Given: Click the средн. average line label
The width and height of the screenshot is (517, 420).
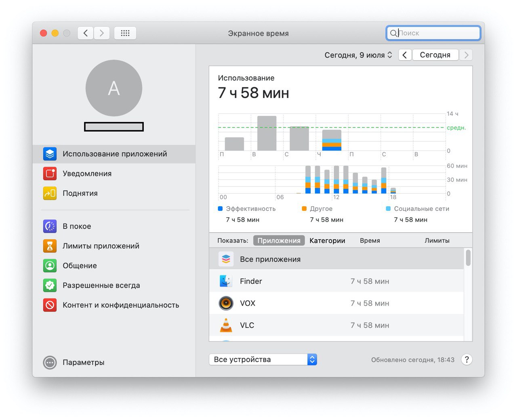Looking at the screenshot, I should pyautogui.click(x=456, y=128).
